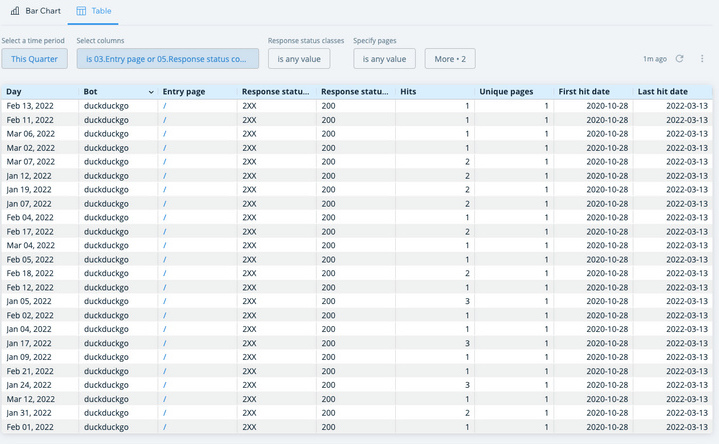Viewport: 719px width, 444px height.
Task: Select the Feb 17, 2022 day cell
Action: point(30,232)
